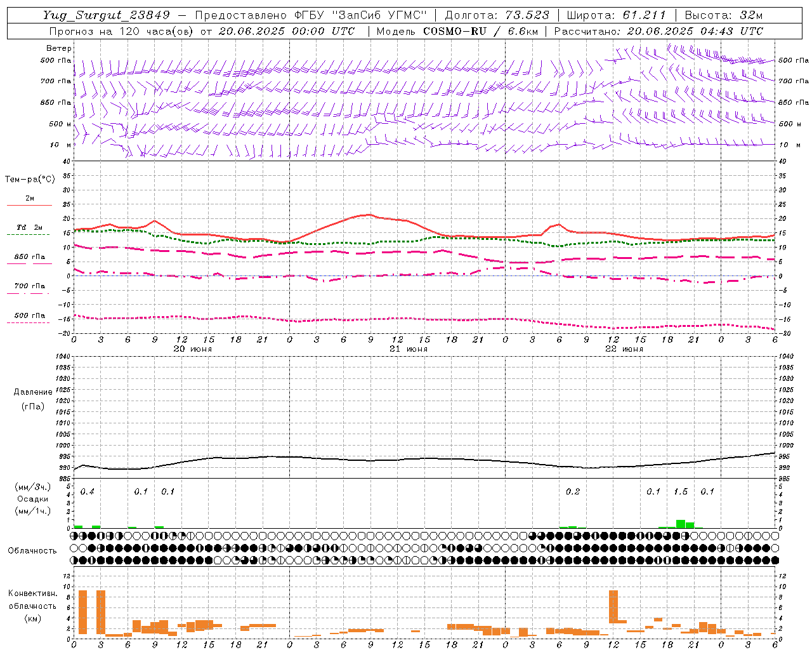The image size is (812, 650).
Task: Click the (мм/1ч.) precipitation unit label
Action: (x=32, y=510)
